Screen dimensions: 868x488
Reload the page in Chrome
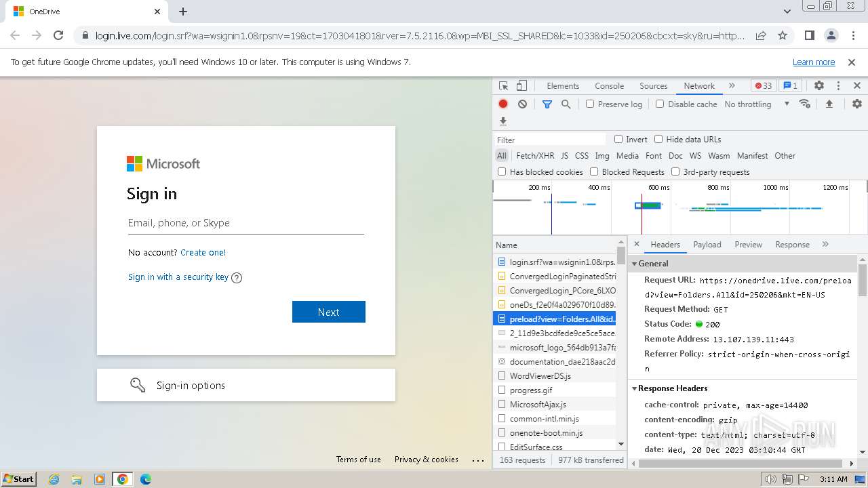click(x=58, y=35)
